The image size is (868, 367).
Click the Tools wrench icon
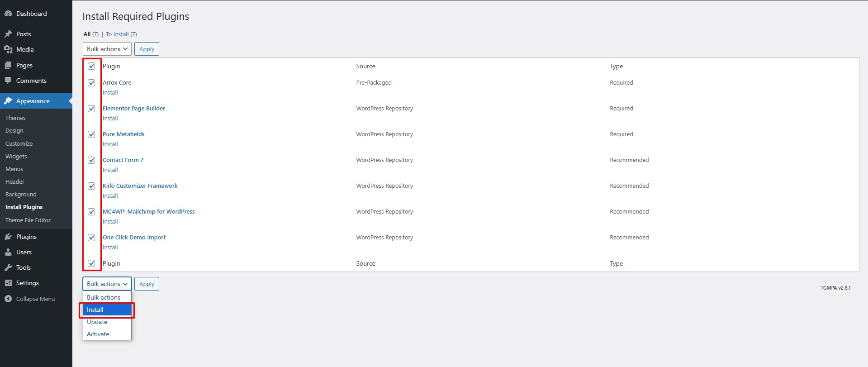point(8,267)
